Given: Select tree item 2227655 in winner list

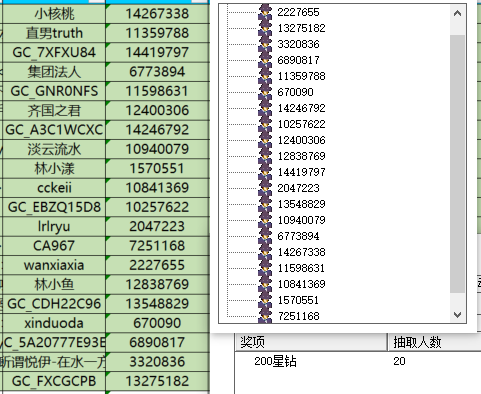Looking at the screenshot, I should coord(298,12).
